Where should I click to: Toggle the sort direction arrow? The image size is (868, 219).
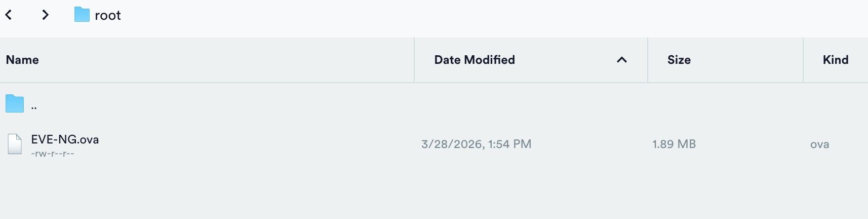pos(622,60)
